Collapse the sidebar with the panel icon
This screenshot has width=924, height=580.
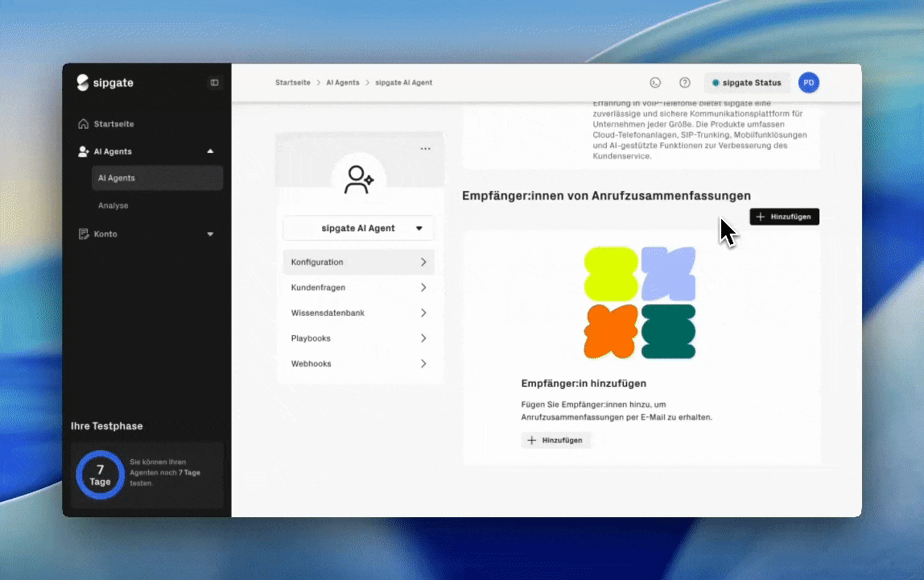(214, 83)
